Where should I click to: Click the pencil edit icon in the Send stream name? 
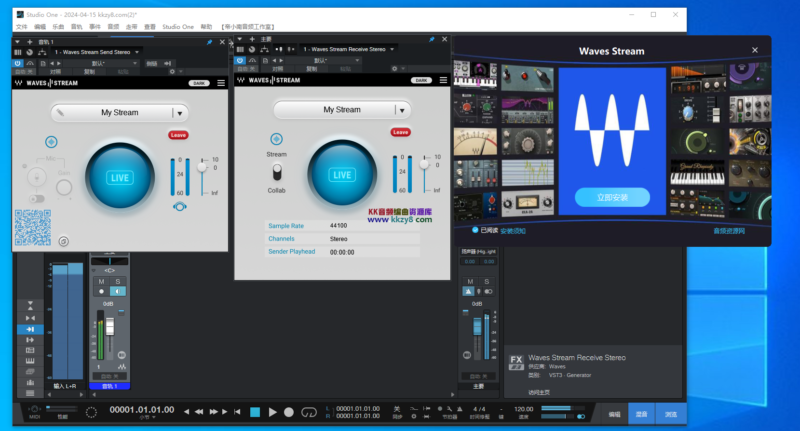[60, 113]
